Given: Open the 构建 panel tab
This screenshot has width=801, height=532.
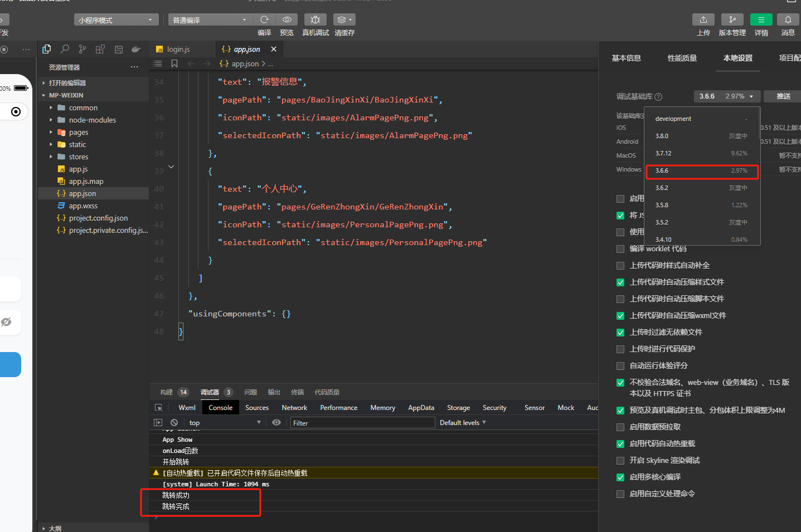Looking at the screenshot, I should (167, 392).
